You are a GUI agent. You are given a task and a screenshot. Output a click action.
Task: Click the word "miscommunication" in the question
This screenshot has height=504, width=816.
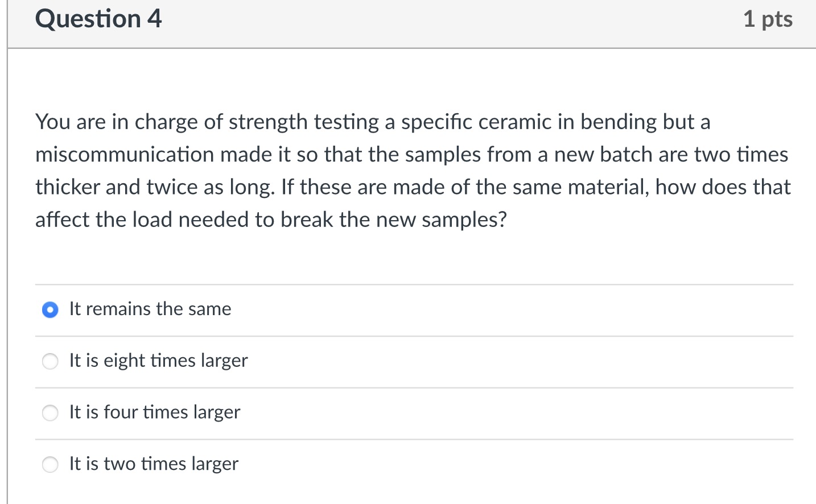click(125, 155)
